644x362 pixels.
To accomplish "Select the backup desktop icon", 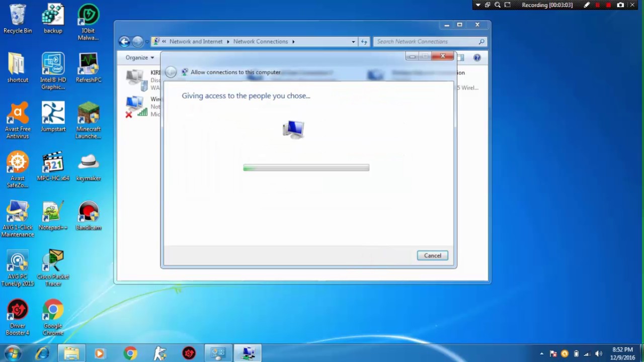I will click(x=53, y=20).
